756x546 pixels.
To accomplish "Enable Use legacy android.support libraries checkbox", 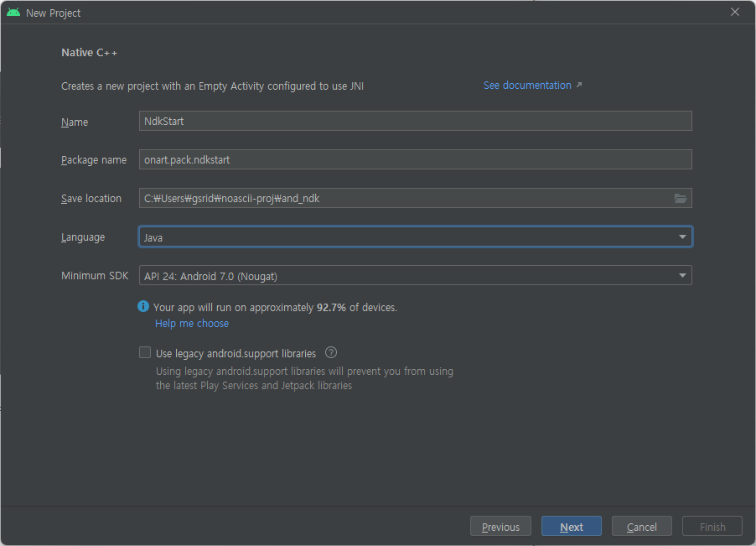I will tap(145, 352).
